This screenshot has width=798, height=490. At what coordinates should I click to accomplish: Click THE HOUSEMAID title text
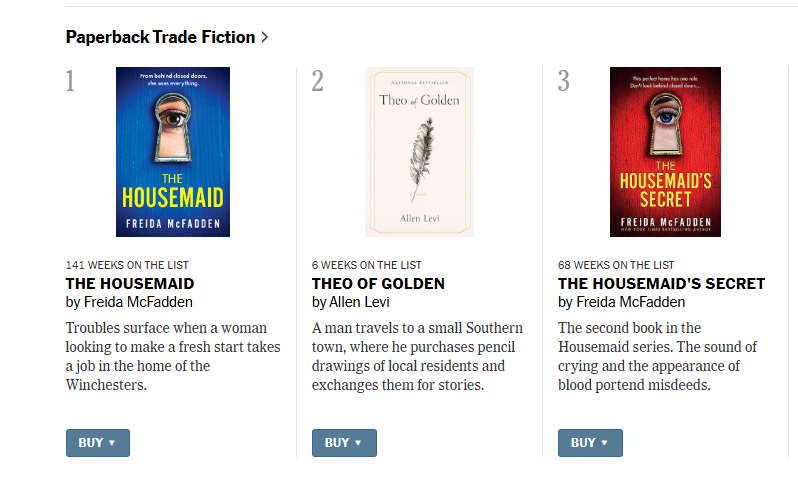(130, 284)
